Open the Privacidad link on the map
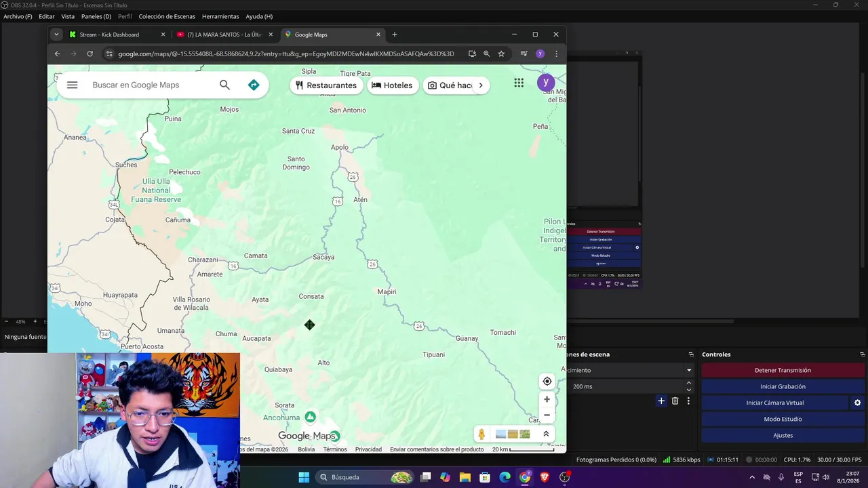 point(368,449)
